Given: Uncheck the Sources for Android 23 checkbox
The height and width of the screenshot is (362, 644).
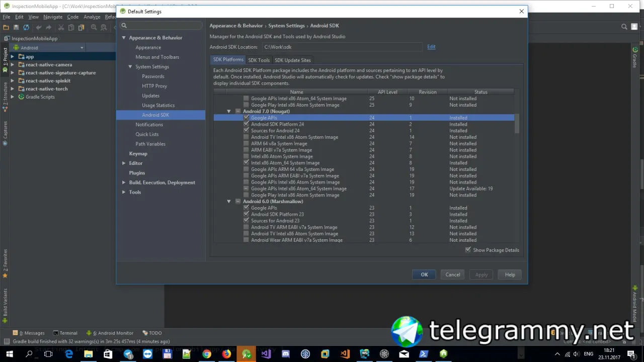Looking at the screenshot, I should point(246,221).
